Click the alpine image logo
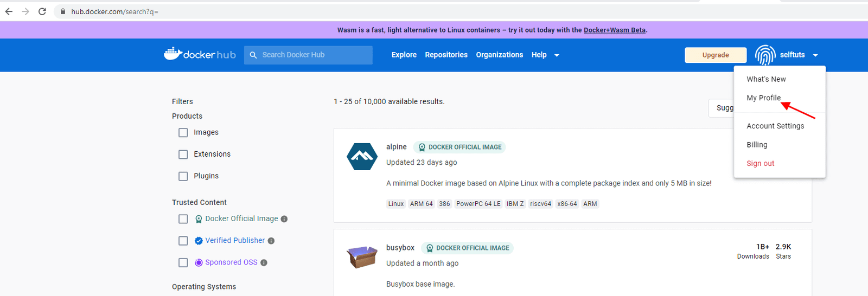868x296 pixels. coord(362,157)
